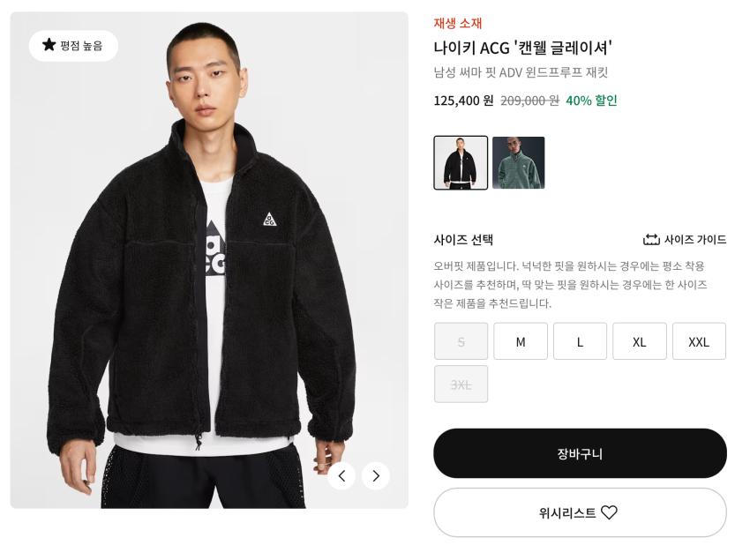The image size is (750, 560).
Task: Choose size XXL
Action: 699,341
